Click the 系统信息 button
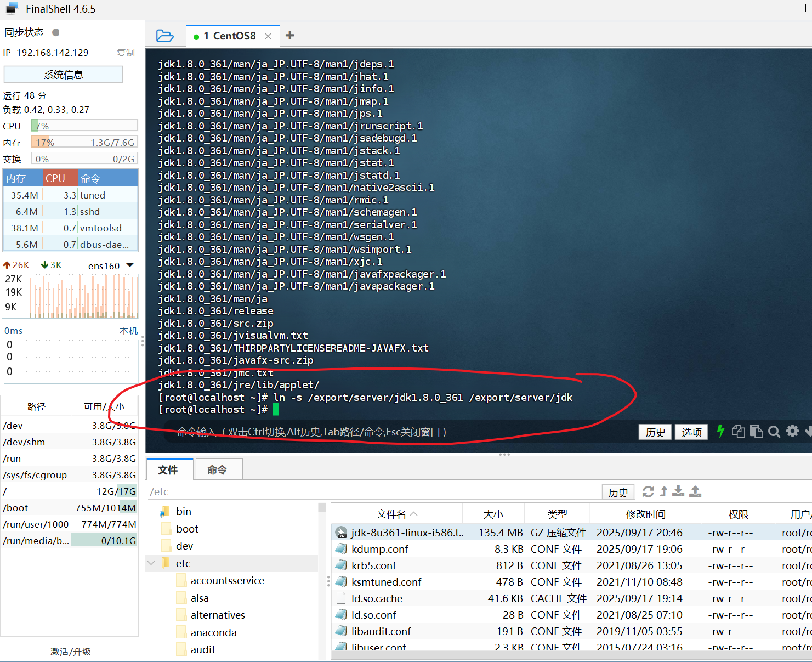This screenshot has width=812, height=662. pyautogui.click(x=63, y=74)
